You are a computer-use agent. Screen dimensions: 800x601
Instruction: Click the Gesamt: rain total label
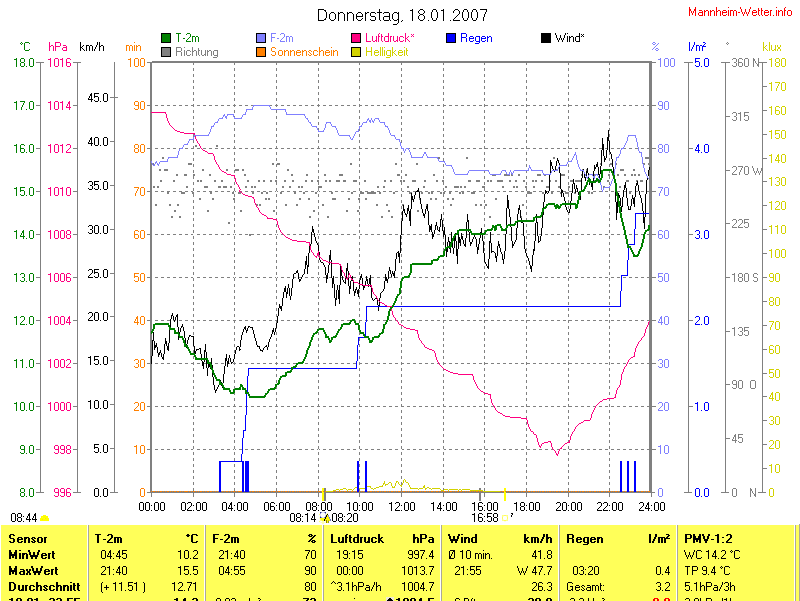[x=585, y=587]
